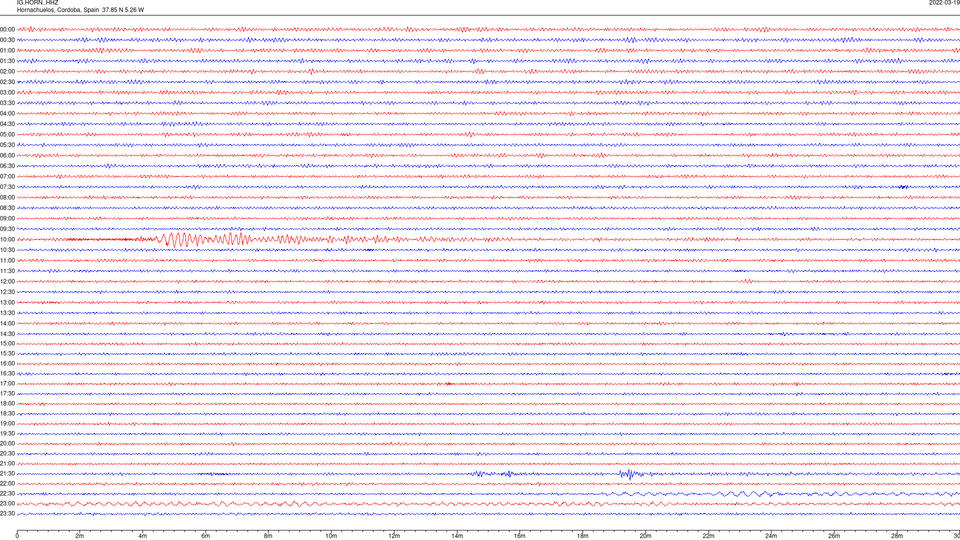The width and height of the screenshot is (960, 540).
Task: Click the '21:30' time row label
Action: click(x=7, y=474)
